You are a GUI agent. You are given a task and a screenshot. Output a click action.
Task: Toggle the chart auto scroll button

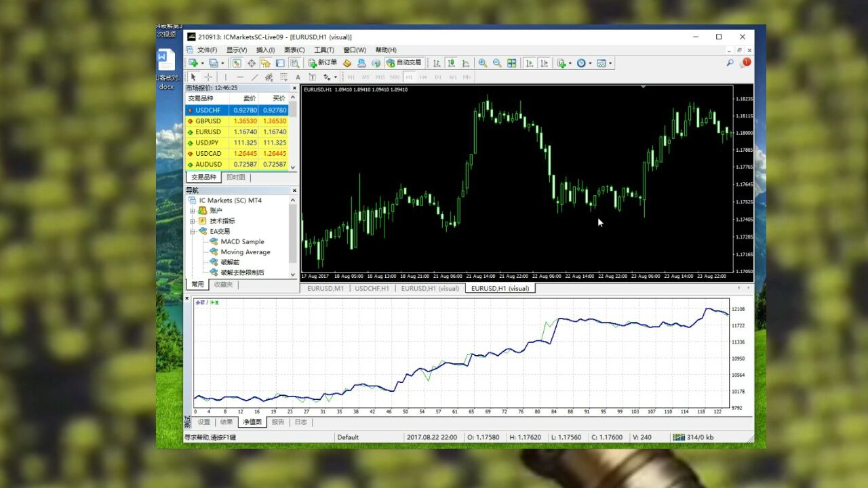pyautogui.click(x=529, y=63)
